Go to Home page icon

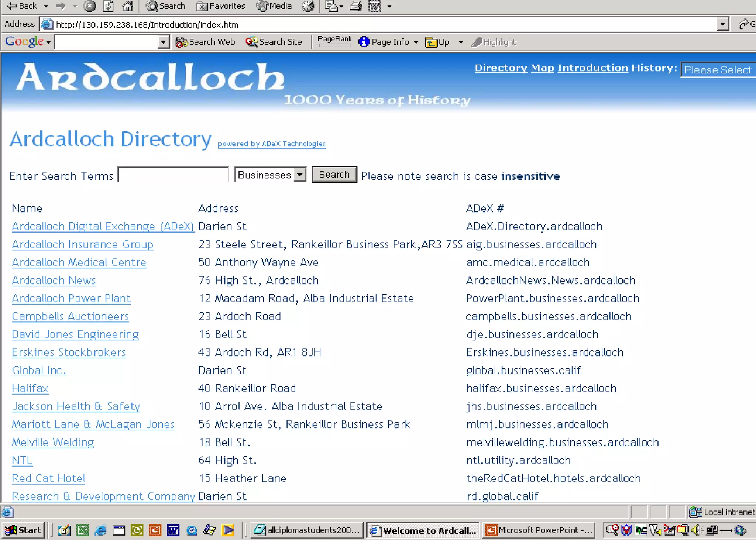click(x=128, y=6)
